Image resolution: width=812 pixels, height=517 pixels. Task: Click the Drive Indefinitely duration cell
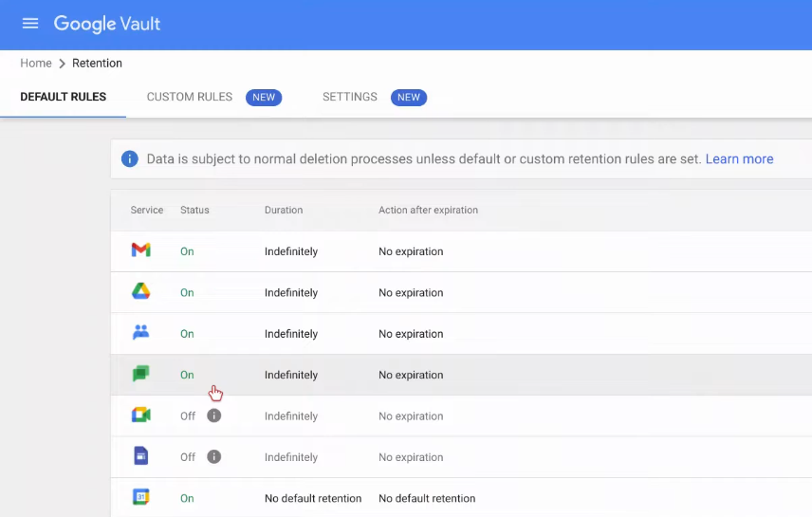[291, 293]
